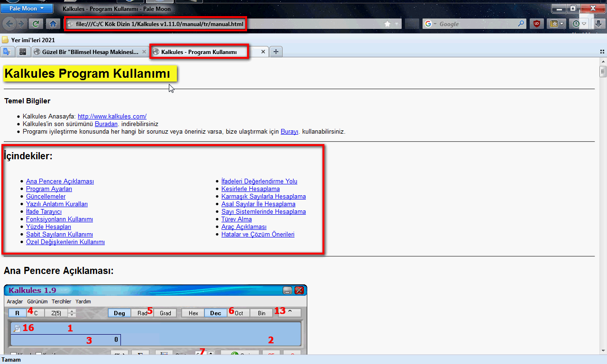Open the downloads arrow button
607x364 pixels.
(x=598, y=24)
